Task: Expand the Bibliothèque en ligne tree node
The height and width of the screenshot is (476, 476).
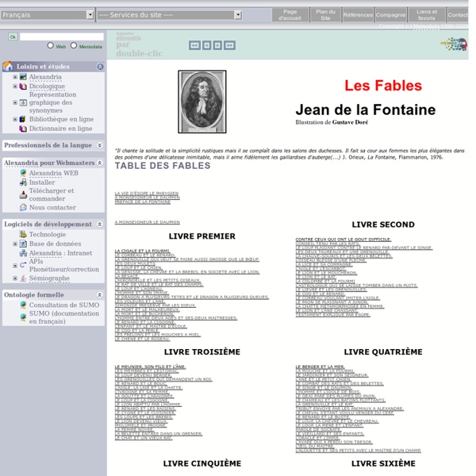Action: click(15, 119)
